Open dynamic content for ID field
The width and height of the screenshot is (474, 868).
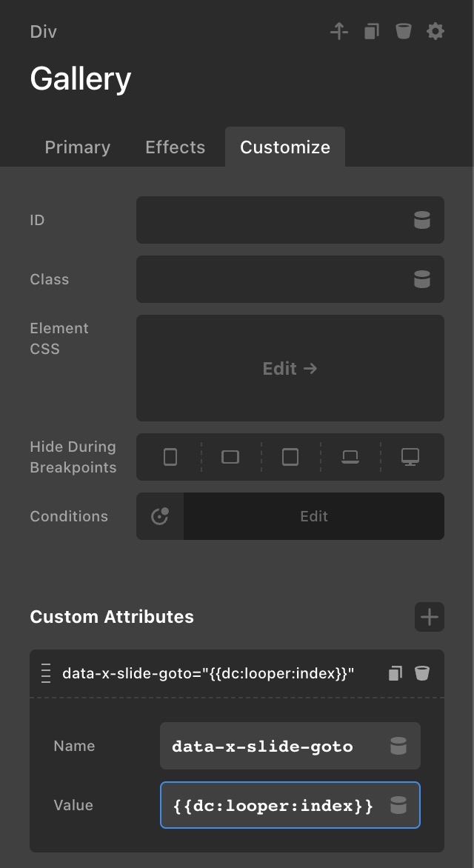pos(421,220)
